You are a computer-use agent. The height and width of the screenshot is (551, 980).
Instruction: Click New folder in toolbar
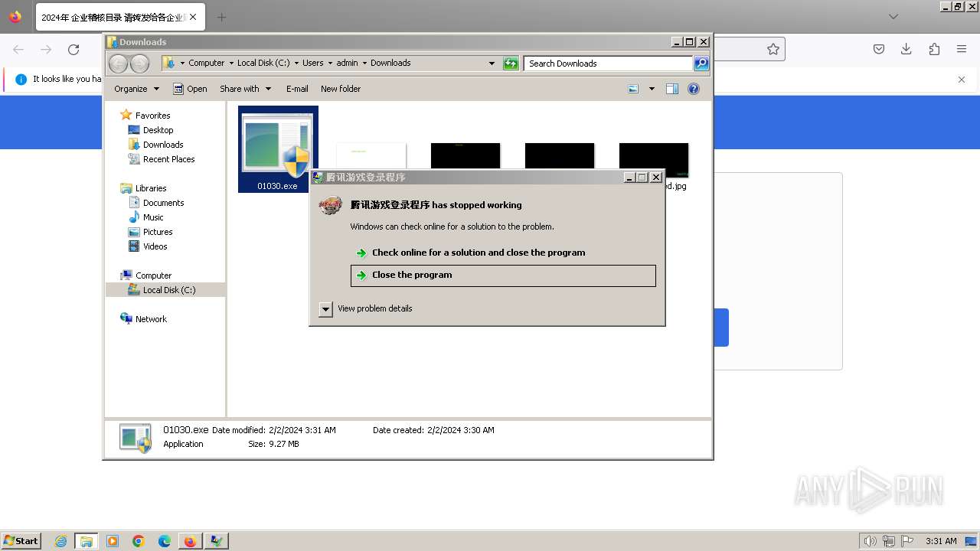[x=341, y=89]
